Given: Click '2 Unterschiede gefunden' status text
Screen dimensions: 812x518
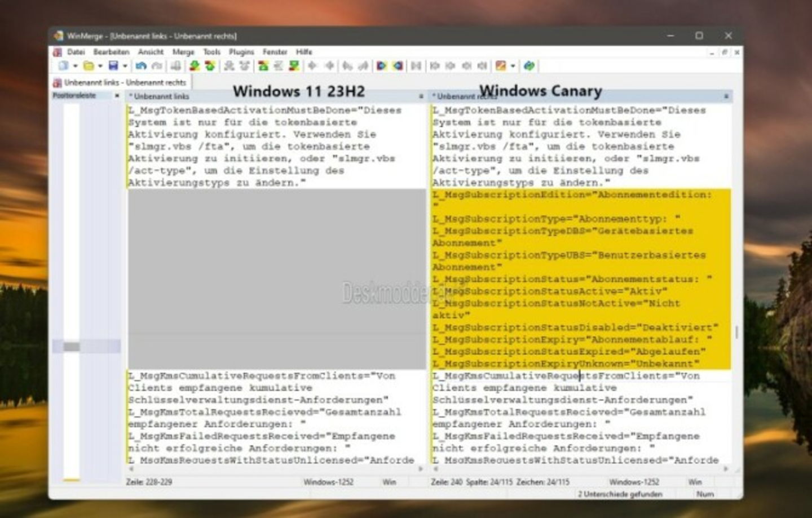Looking at the screenshot, I should [620, 494].
